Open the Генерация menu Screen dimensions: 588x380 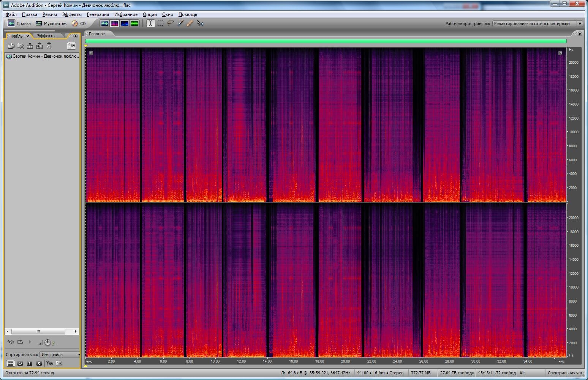(98, 14)
